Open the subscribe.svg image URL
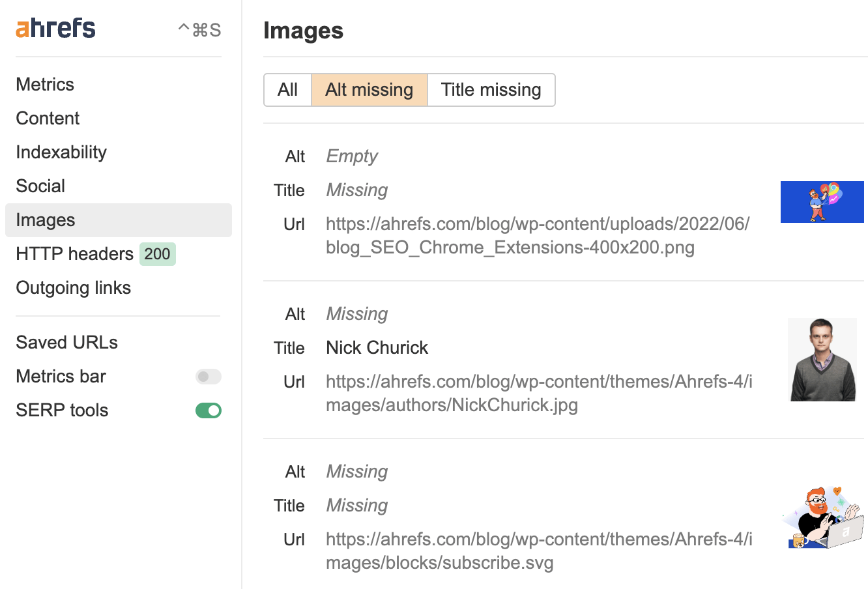The image size is (868, 589). [540, 551]
